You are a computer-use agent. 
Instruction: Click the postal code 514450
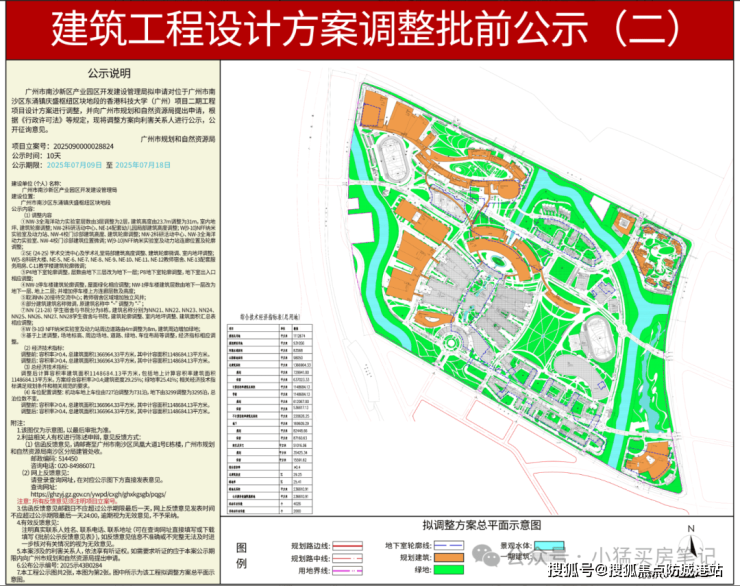(x=68, y=459)
